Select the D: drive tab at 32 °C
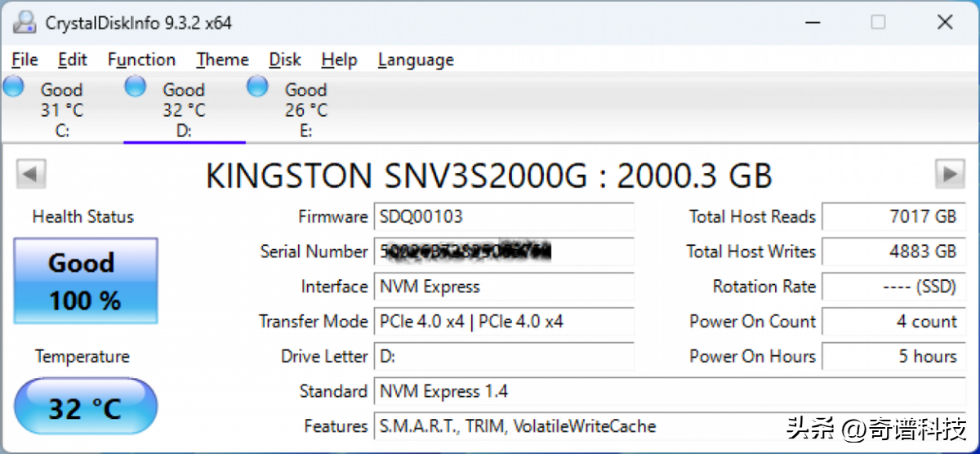Image resolution: width=980 pixels, height=454 pixels. (x=185, y=109)
